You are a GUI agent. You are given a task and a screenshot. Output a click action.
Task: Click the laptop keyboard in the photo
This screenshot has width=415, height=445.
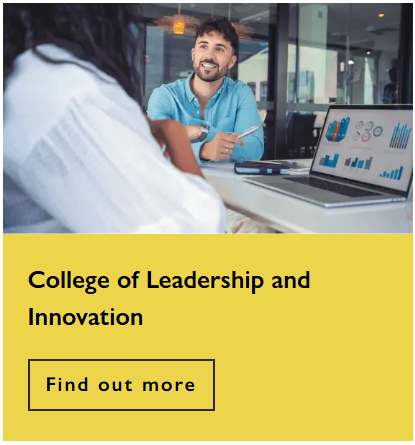[x=332, y=186]
